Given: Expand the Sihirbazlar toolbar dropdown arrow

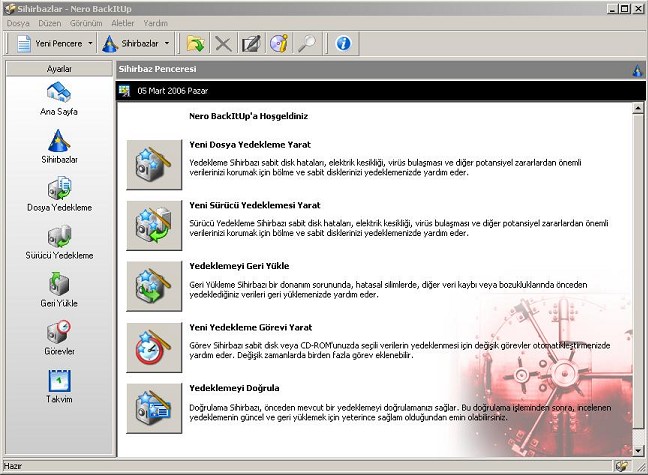Looking at the screenshot, I should (x=167, y=44).
